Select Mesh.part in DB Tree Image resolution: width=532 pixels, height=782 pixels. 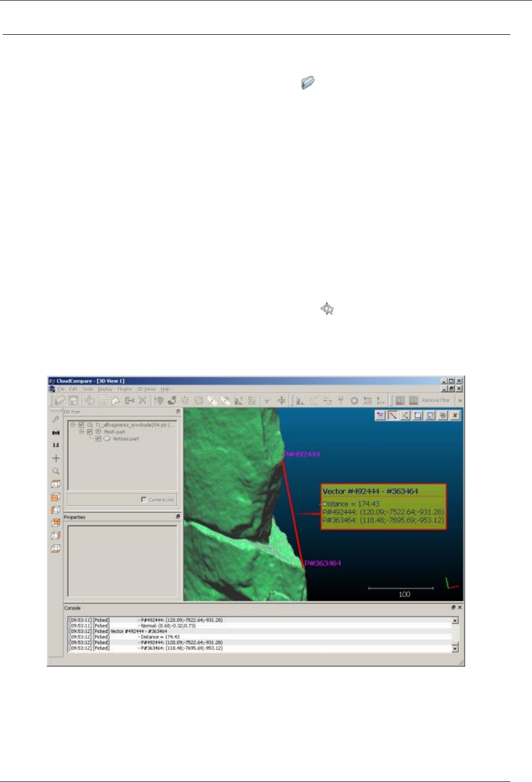coord(114,432)
